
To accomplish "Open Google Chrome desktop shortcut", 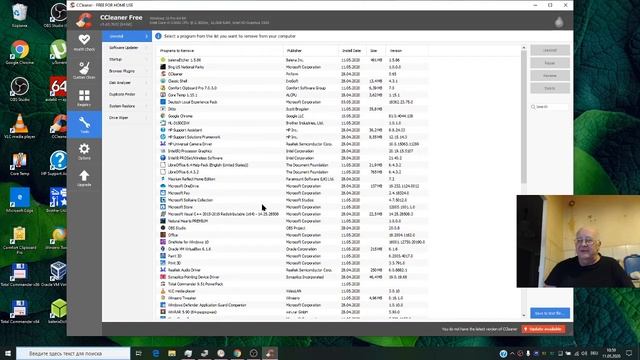I will pyautogui.click(x=20, y=52).
